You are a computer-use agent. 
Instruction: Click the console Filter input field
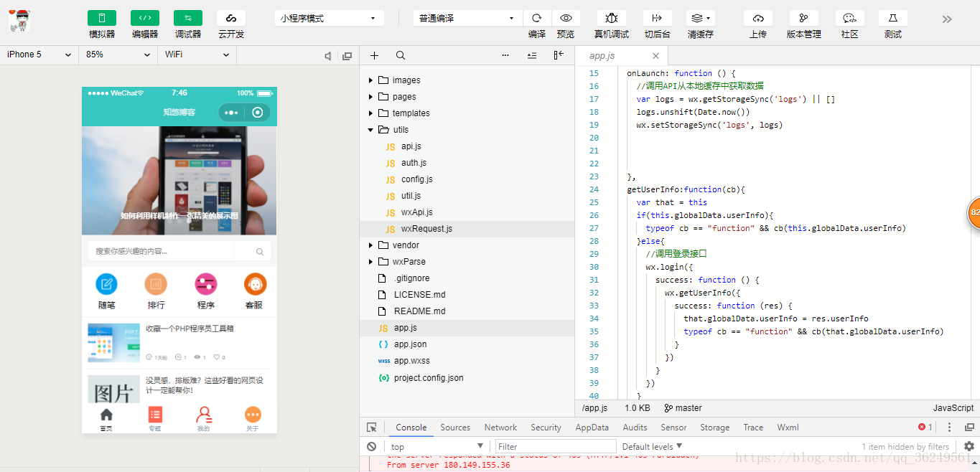[x=556, y=446]
